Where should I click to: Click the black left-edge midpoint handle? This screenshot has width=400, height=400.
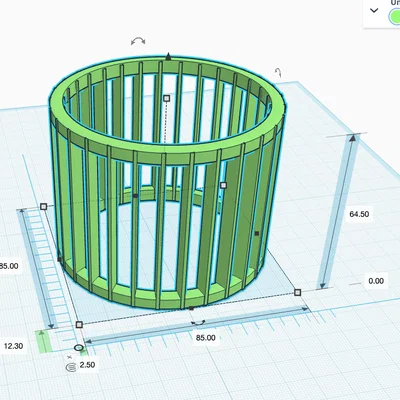click(60, 259)
